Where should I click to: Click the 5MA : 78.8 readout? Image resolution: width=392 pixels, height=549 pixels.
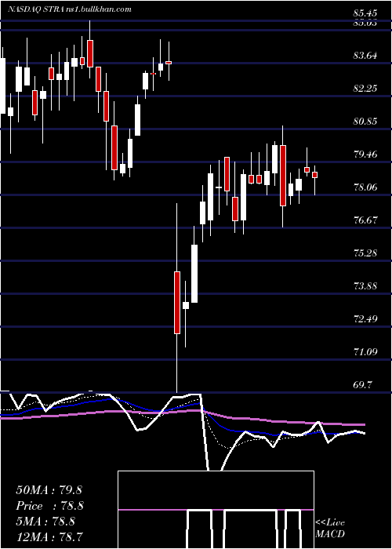[x=45, y=522]
